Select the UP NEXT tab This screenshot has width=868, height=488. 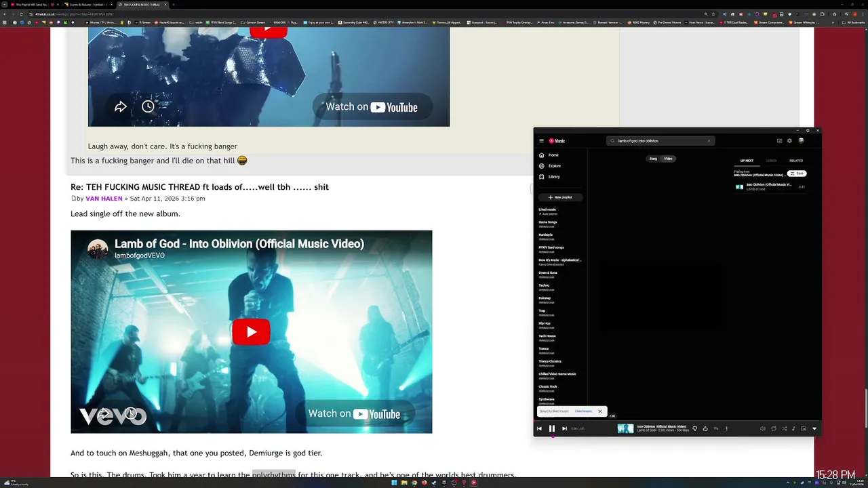(x=747, y=161)
